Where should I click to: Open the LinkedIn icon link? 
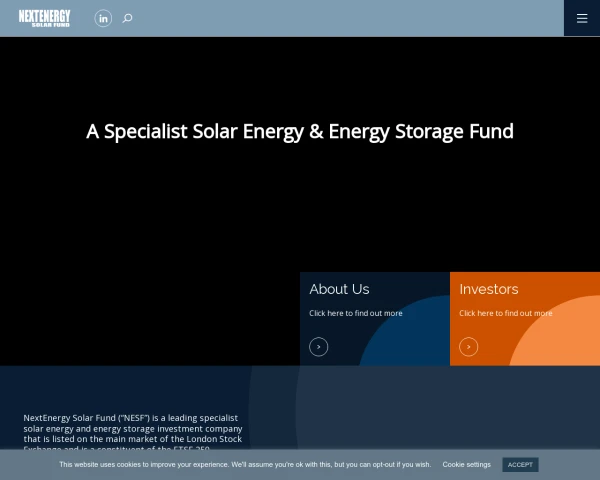pos(103,18)
